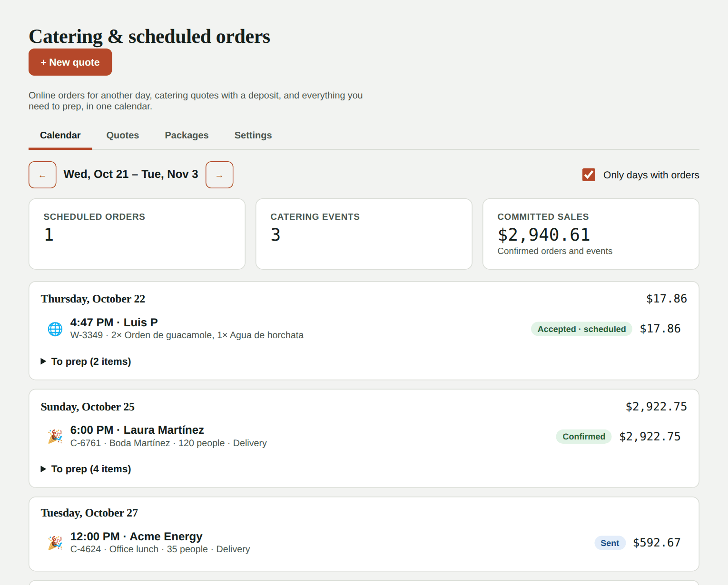Open the 12:00 PM · Acme Energy event
Screen dimensions: 728x585
pos(364,543)
